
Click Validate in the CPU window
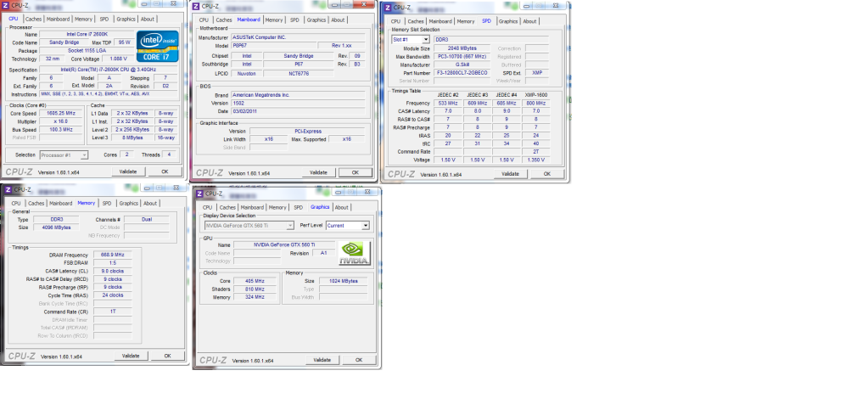coord(128,171)
